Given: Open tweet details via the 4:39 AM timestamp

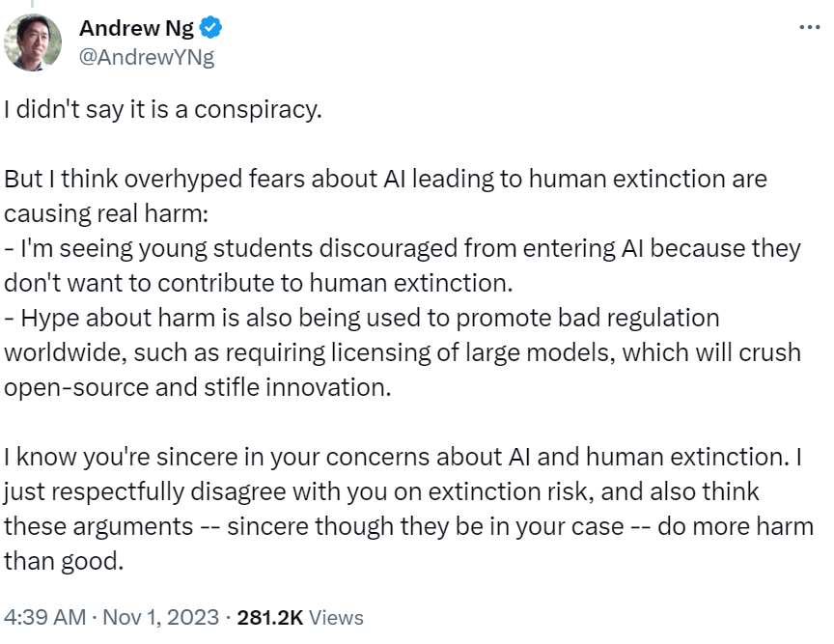Looking at the screenshot, I should (x=43, y=617).
